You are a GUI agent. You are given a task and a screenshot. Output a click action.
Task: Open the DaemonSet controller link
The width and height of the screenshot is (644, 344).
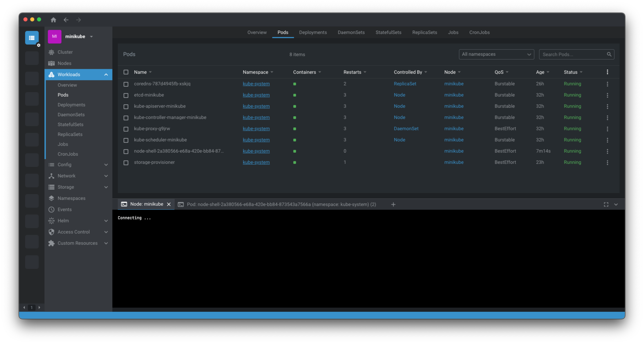(406, 129)
